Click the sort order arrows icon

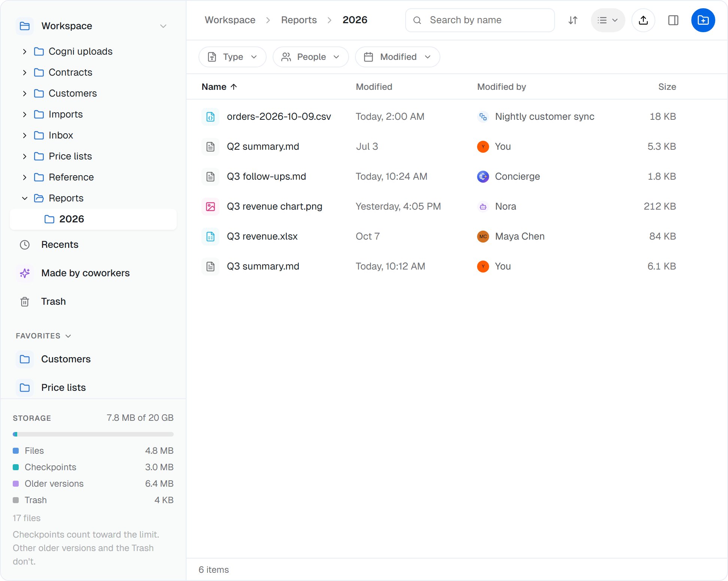[573, 20]
